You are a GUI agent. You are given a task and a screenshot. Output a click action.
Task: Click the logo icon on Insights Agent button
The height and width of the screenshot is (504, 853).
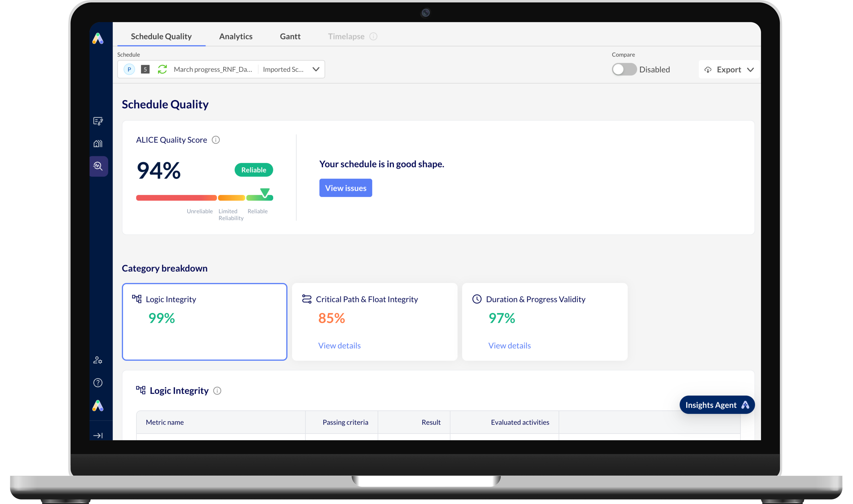tap(745, 405)
